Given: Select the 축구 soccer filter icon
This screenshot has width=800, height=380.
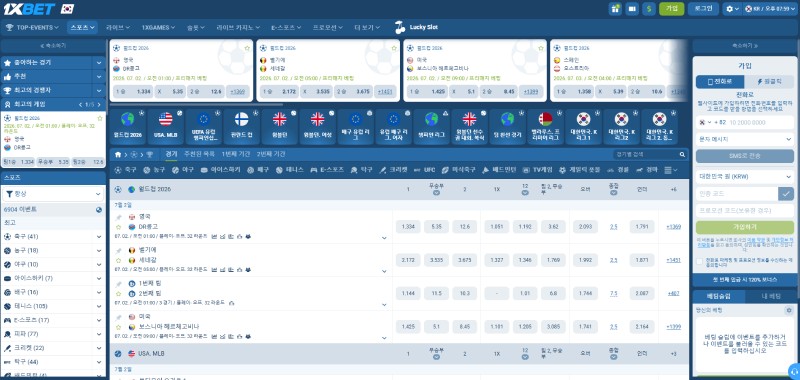Looking at the screenshot, I should pos(118,170).
